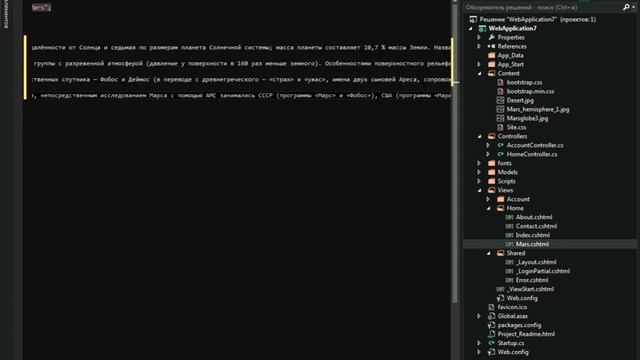Expand the root Web.config node arrow

pyautogui.click(x=479, y=352)
